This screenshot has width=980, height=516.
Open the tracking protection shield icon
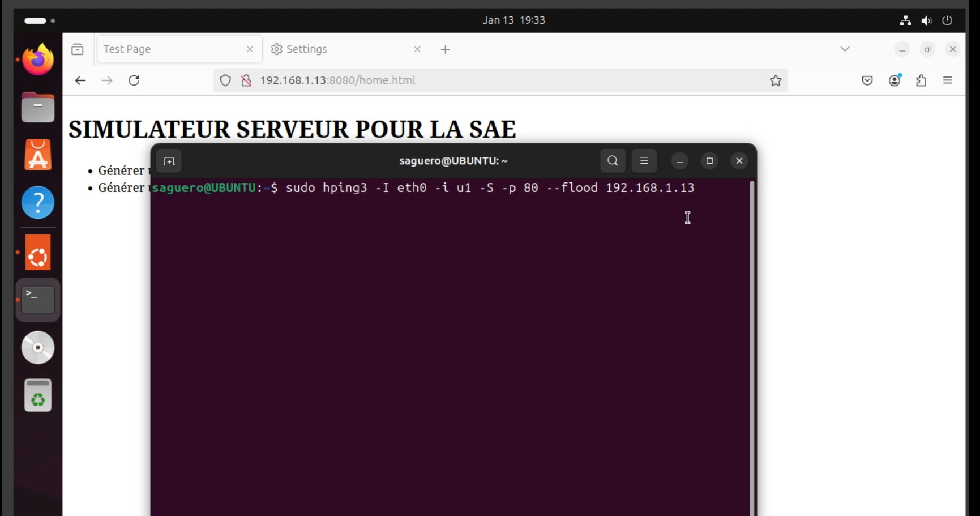tap(225, 80)
